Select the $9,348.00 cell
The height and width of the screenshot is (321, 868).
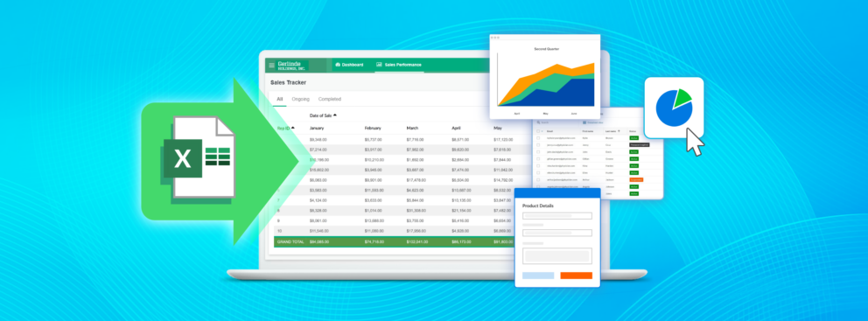318,139
